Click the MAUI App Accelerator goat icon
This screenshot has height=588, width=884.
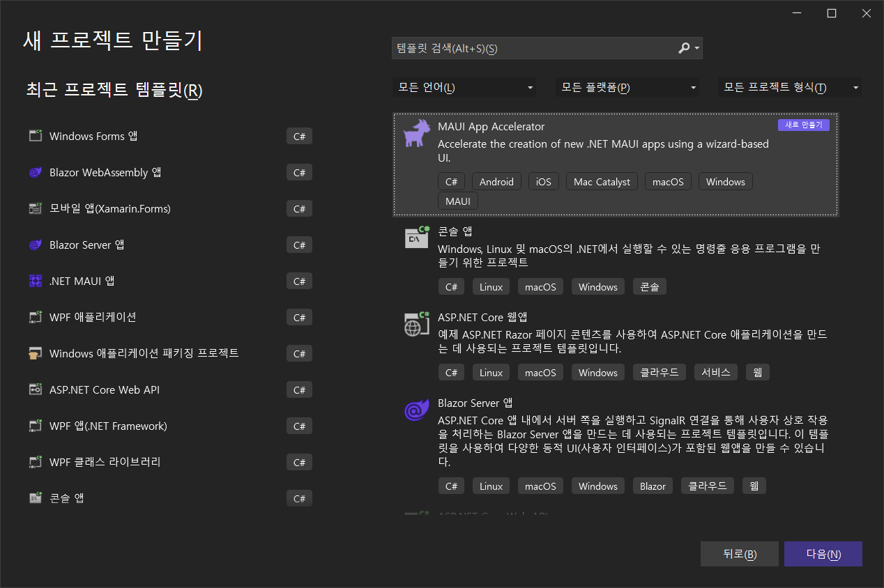tap(416, 133)
